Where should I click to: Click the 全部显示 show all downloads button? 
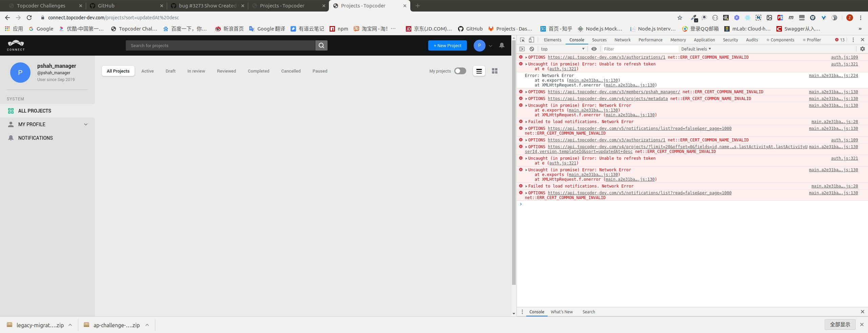pyautogui.click(x=840, y=325)
